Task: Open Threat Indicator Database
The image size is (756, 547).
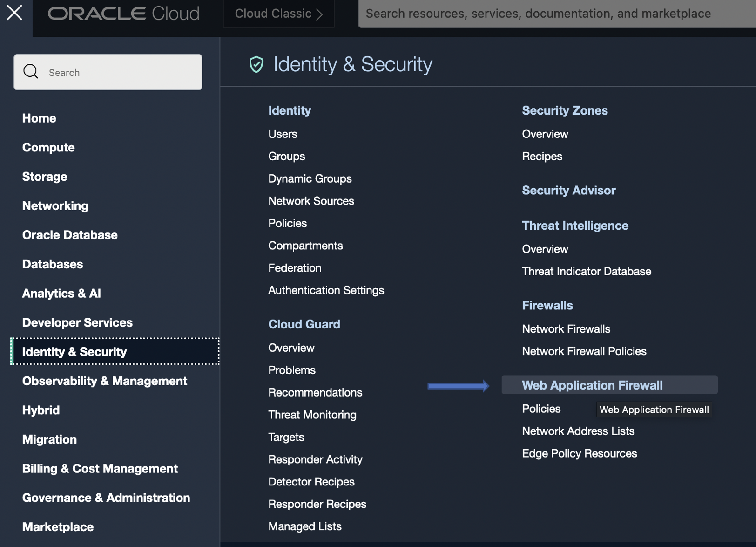Action: click(586, 271)
